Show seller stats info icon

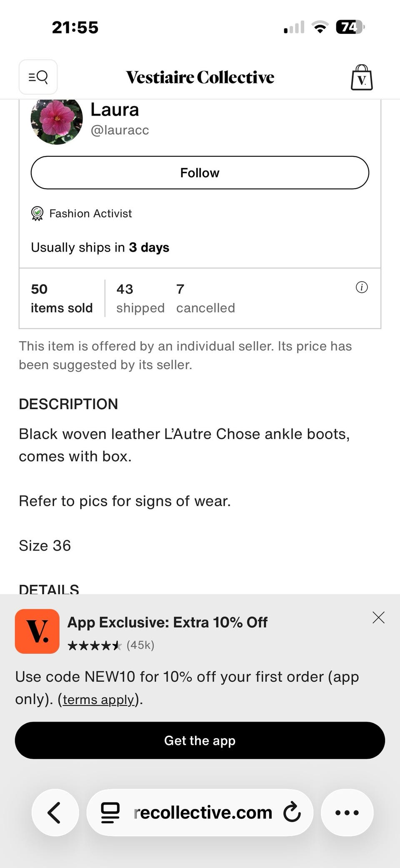pos(362,287)
